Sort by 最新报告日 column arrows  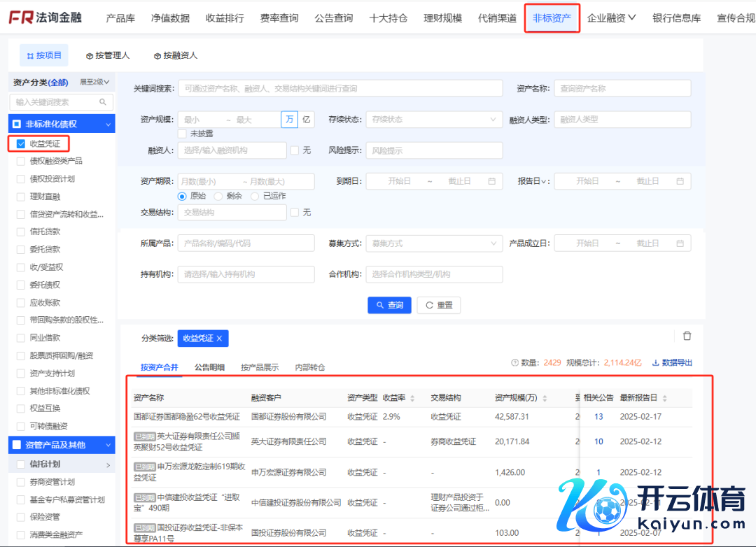pos(664,398)
